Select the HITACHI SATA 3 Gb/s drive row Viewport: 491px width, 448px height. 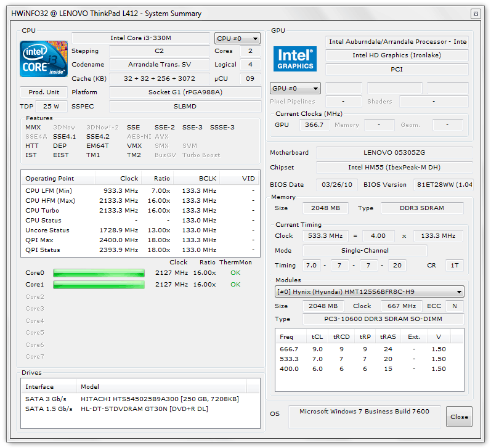[140, 399]
